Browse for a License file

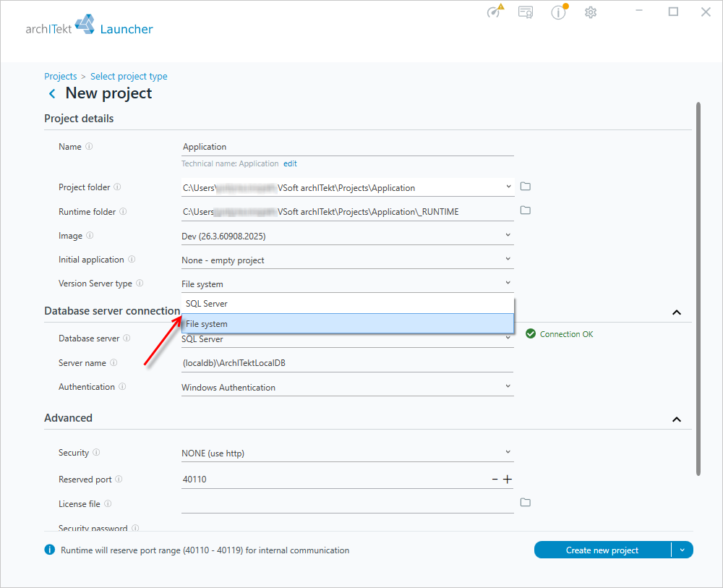[525, 502]
